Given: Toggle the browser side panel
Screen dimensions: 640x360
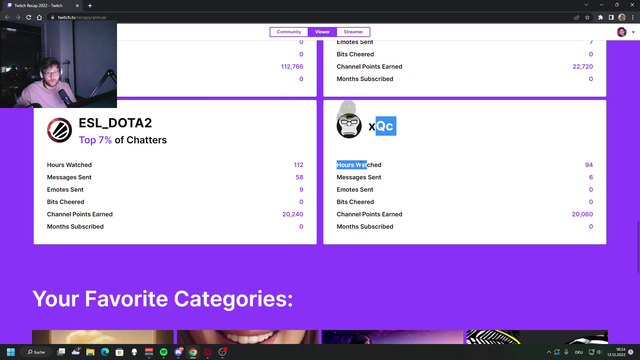Looking at the screenshot, I should coord(611,18).
